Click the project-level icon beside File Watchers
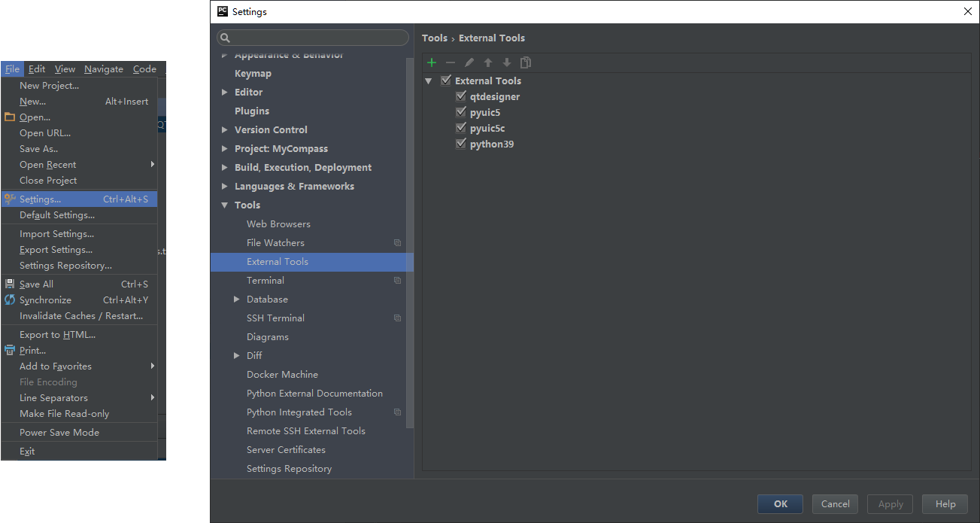Screen dimensions: 980x523 pyautogui.click(x=397, y=243)
